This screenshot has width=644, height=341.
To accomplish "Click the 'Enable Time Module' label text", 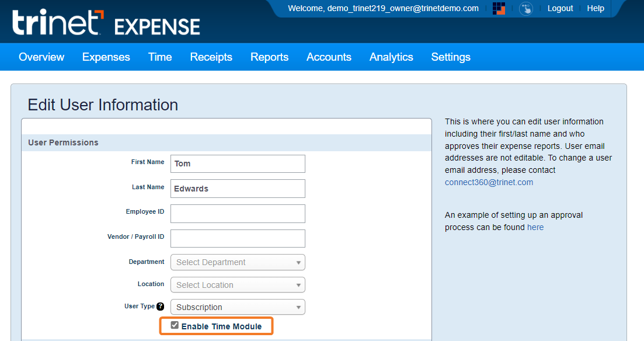I will point(221,326).
